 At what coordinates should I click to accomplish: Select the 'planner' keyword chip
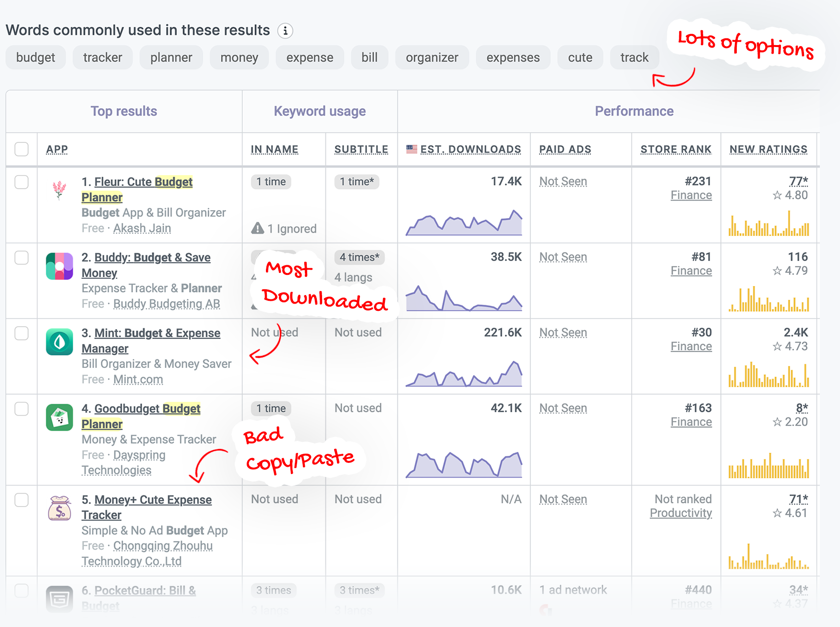point(171,58)
